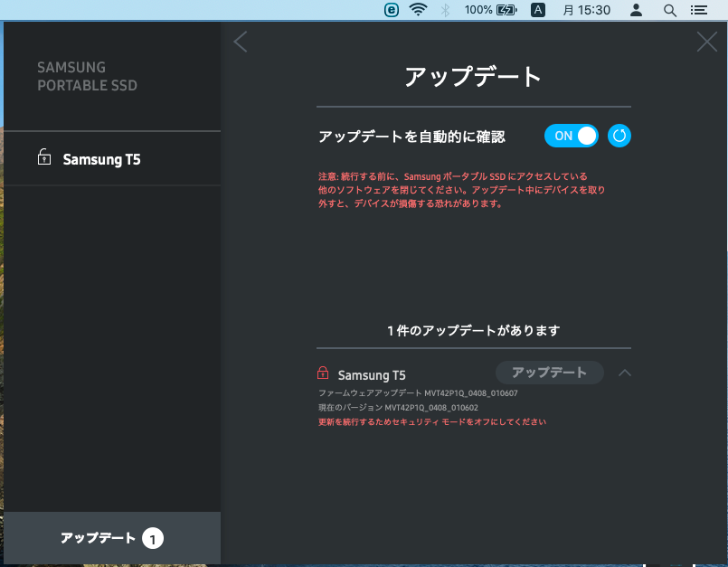
Task: Click the green 'e' menu bar icon
Action: coord(391,10)
